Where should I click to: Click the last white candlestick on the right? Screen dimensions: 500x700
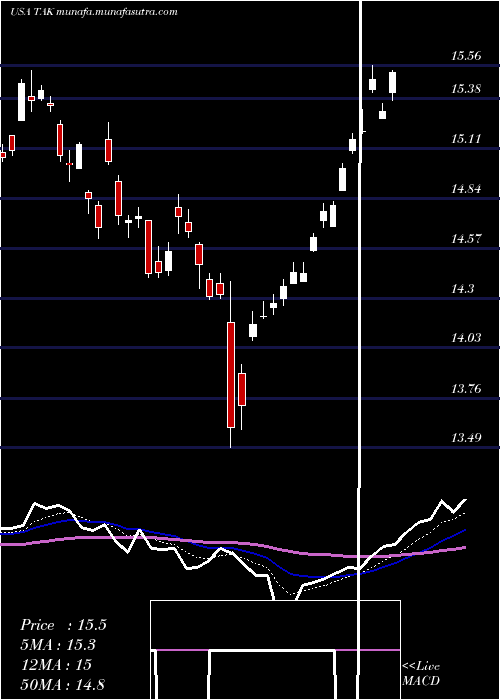(x=392, y=82)
